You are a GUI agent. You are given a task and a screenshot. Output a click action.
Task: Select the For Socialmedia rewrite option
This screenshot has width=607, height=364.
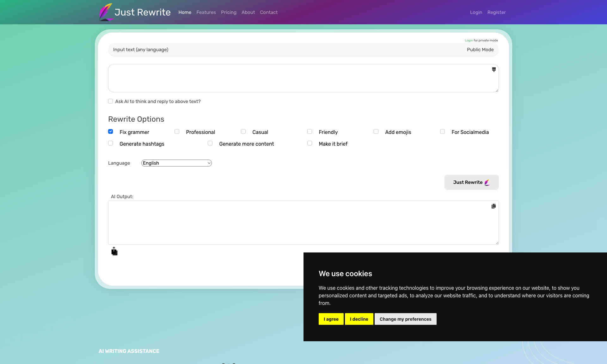point(442,131)
